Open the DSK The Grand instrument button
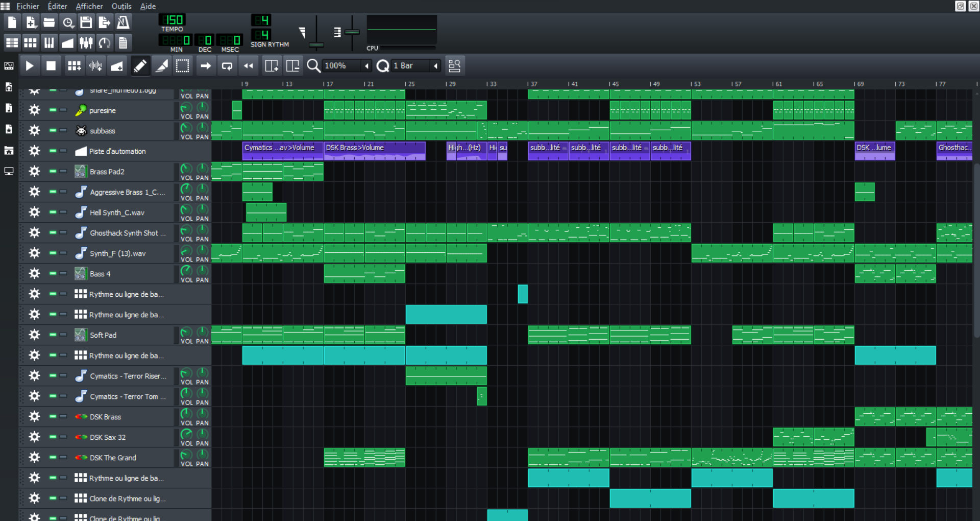Image resolution: width=980 pixels, height=521 pixels. coord(122,458)
